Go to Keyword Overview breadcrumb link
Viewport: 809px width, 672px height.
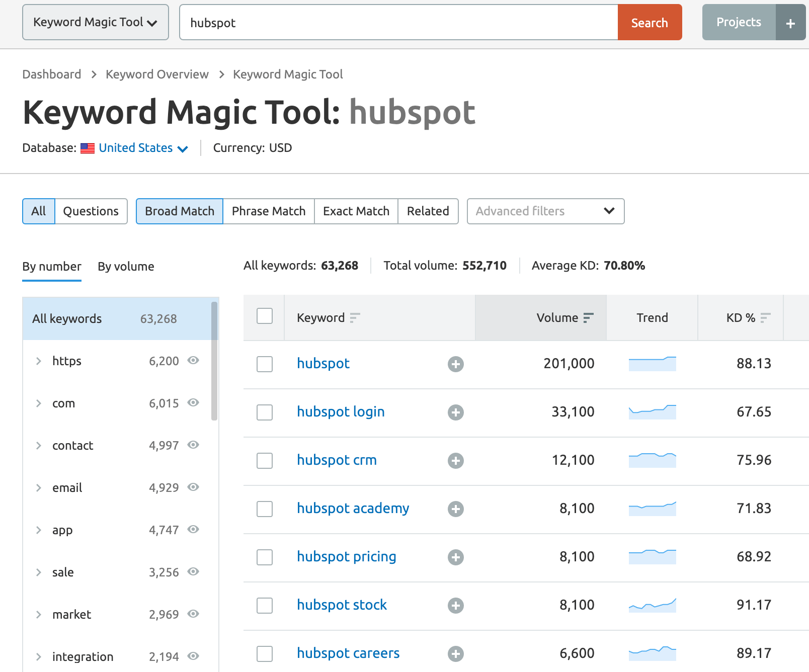tap(157, 74)
